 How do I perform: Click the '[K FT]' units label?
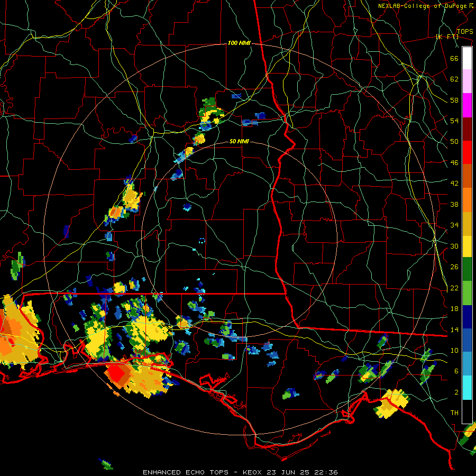447,36
